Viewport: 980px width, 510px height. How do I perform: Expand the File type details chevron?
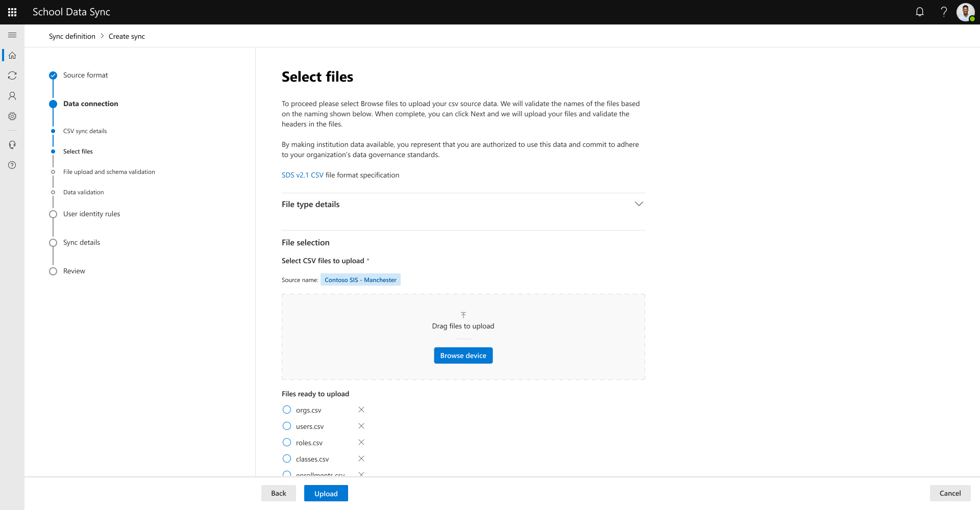pyautogui.click(x=639, y=204)
